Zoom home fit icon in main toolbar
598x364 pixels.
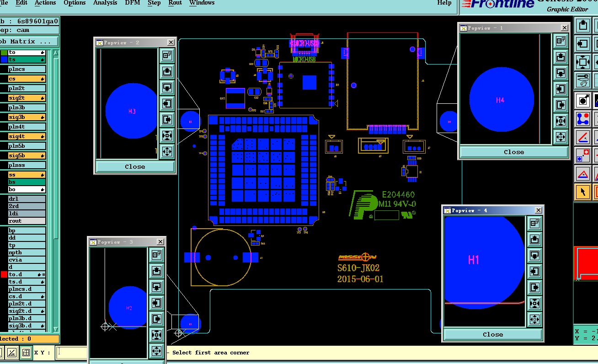click(x=582, y=62)
